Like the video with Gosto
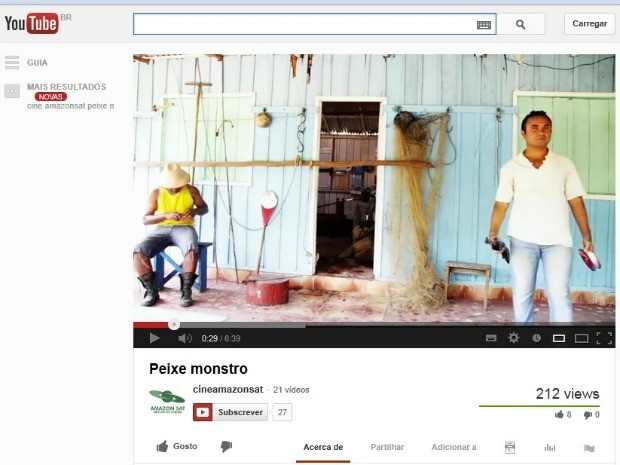The height and width of the screenshot is (465, 620). pyautogui.click(x=177, y=447)
